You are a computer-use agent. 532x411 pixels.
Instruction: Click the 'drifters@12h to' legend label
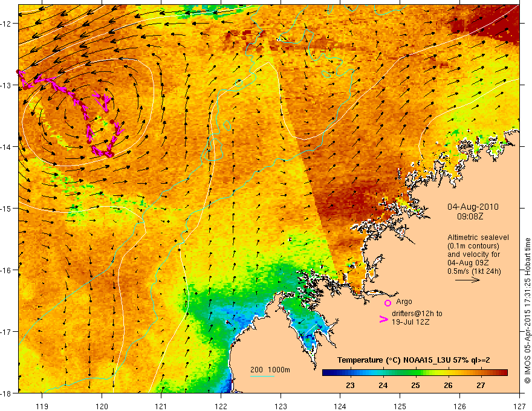tap(417, 314)
